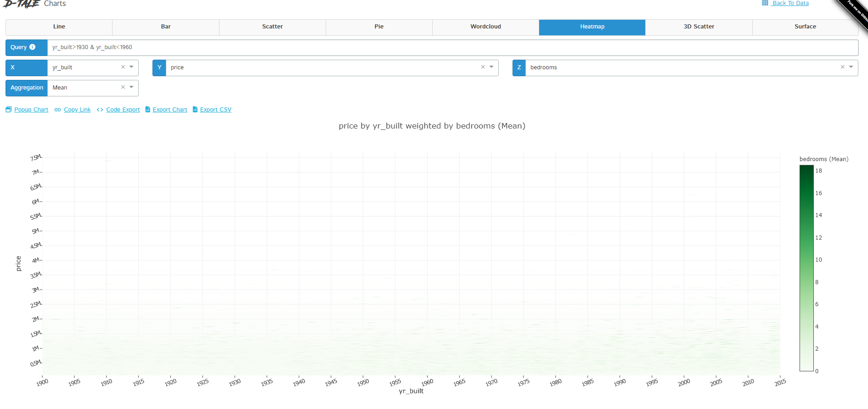
Task: Expand the Z axis dropdown arrow
Action: (x=851, y=67)
